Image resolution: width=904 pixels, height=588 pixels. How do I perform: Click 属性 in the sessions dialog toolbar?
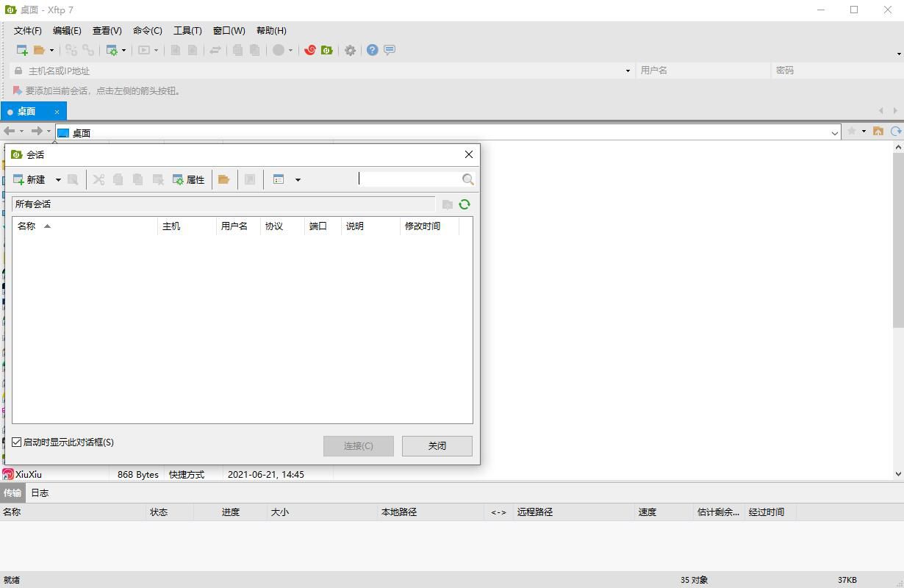click(x=189, y=179)
